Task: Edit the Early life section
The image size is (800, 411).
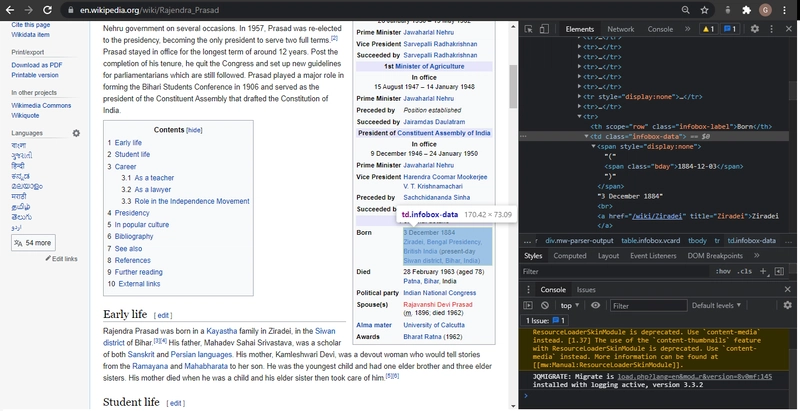Action: [x=163, y=316]
